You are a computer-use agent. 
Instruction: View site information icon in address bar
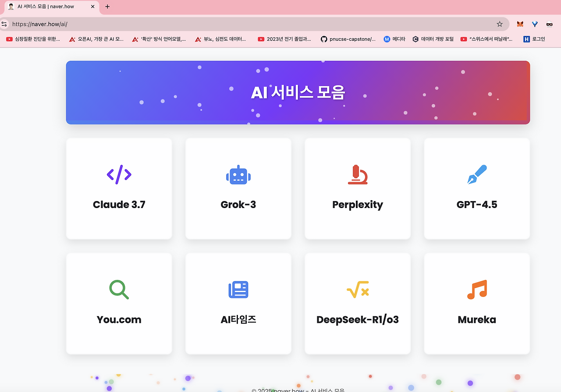pyautogui.click(x=4, y=24)
